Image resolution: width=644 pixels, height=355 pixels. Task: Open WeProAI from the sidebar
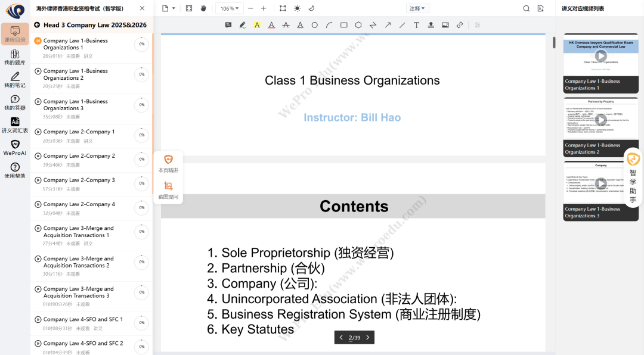(x=15, y=148)
